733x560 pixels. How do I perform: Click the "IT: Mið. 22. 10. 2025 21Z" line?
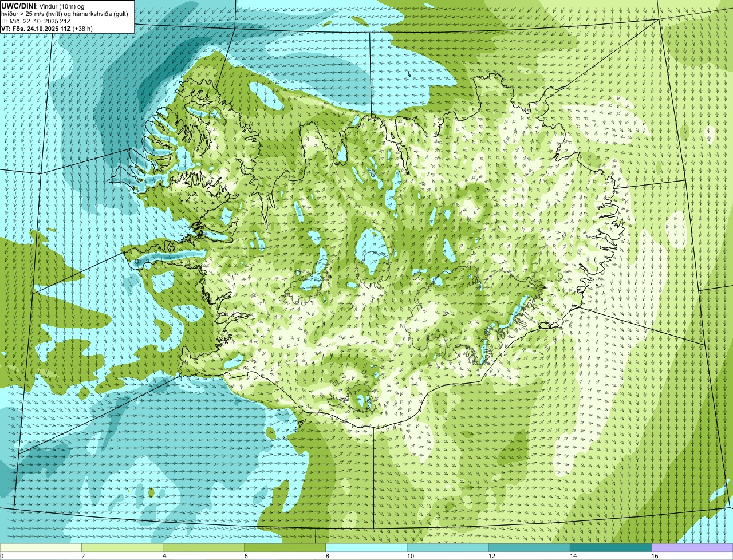pos(36,21)
